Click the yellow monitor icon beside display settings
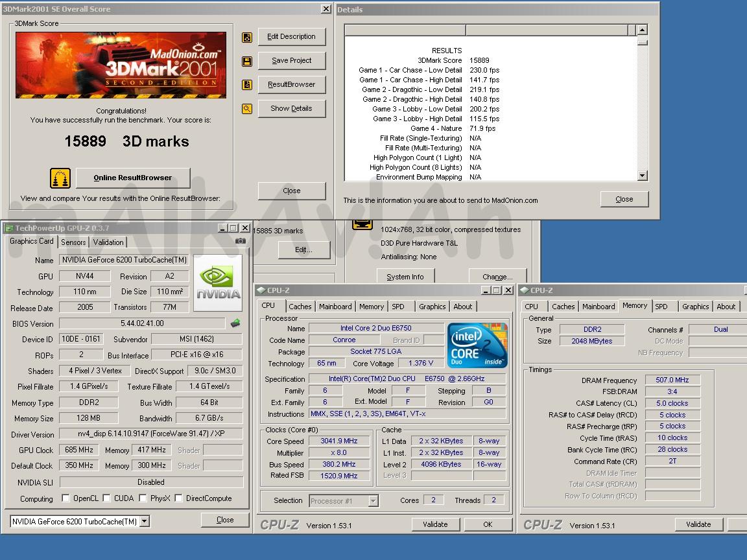The height and width of the screenshot is (560, 747). tap(362, 225)
